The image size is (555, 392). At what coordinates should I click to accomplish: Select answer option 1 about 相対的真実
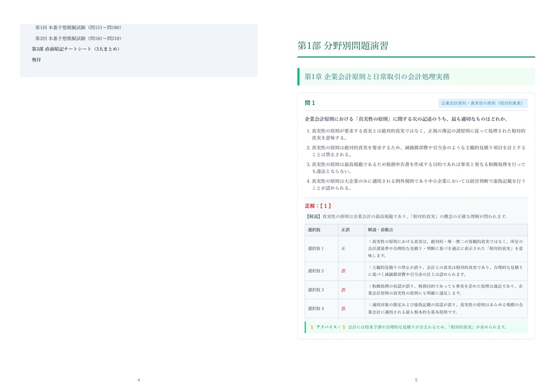416,134
